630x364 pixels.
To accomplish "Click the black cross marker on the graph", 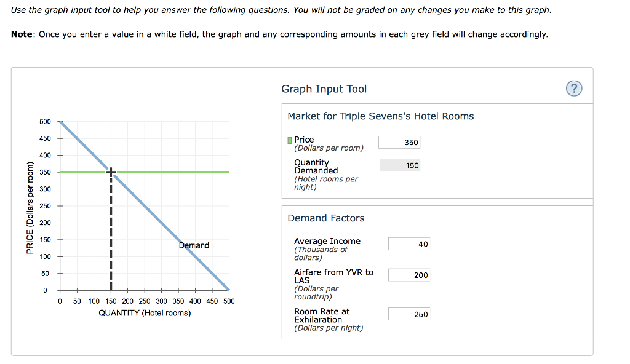I will [x=111, y=172].
